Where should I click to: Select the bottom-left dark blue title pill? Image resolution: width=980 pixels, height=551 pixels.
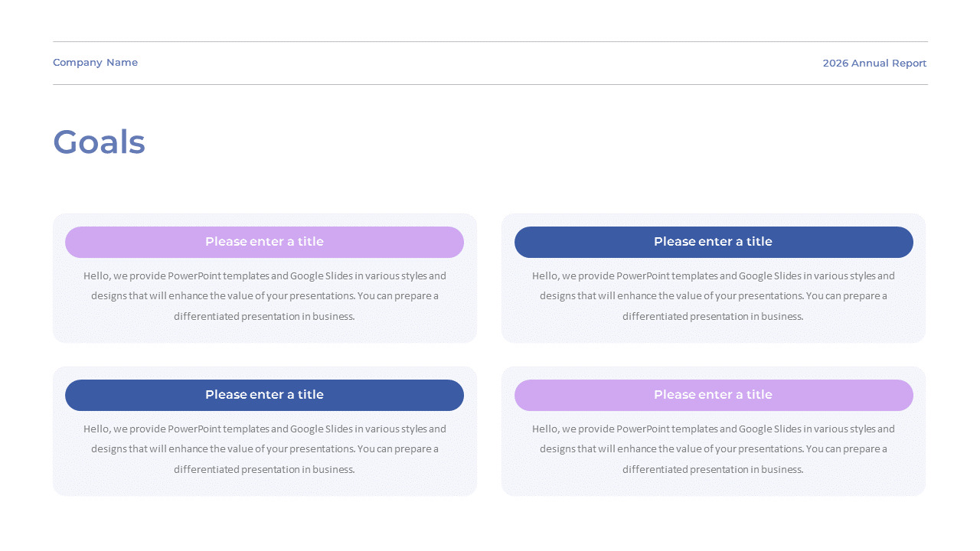264,395
